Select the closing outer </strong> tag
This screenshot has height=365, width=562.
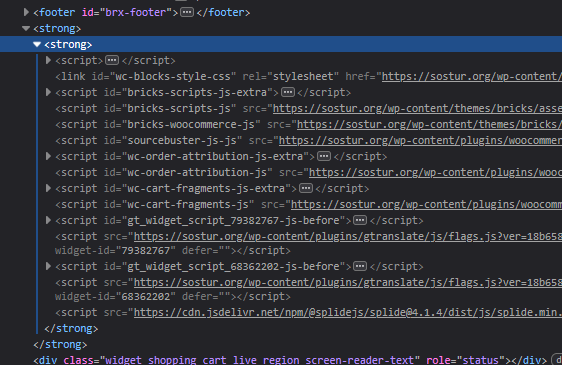coord(60,345)
